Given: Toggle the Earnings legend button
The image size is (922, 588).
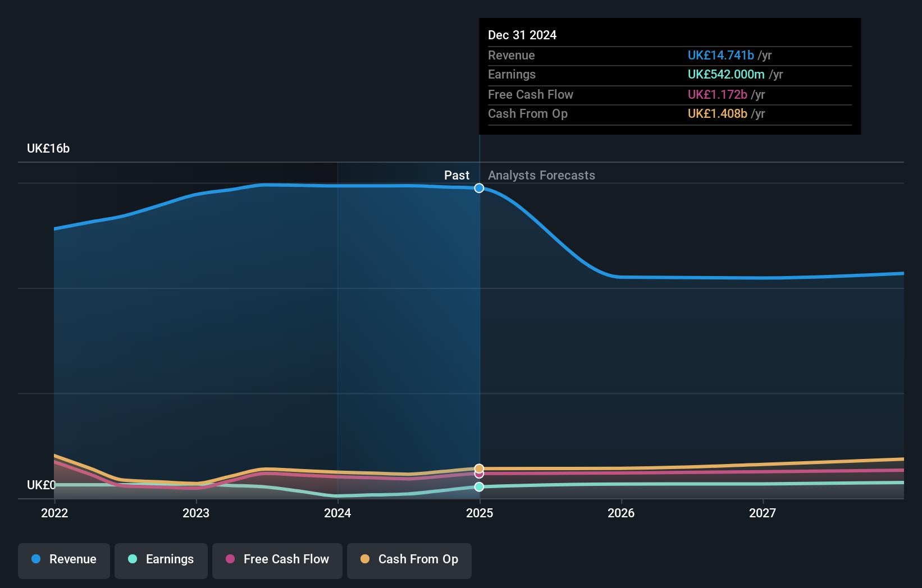Looking at the screenshot, I should 161,561.
